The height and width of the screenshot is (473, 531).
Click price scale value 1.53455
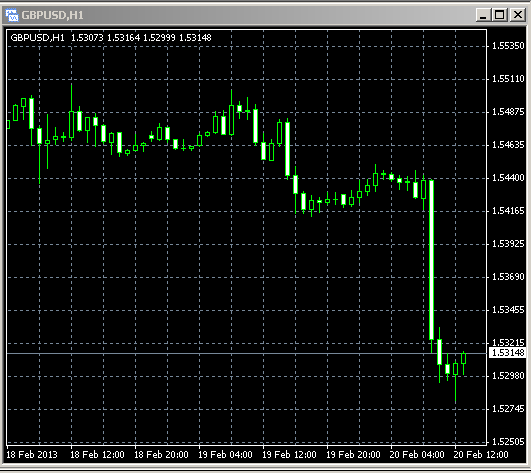[508, 310]
